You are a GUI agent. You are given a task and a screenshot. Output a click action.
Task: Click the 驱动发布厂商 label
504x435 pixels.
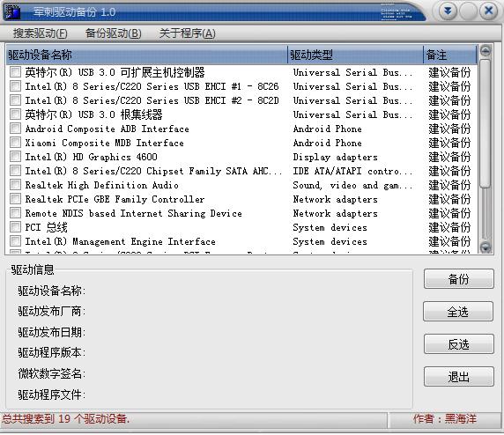tap(51, 311)
